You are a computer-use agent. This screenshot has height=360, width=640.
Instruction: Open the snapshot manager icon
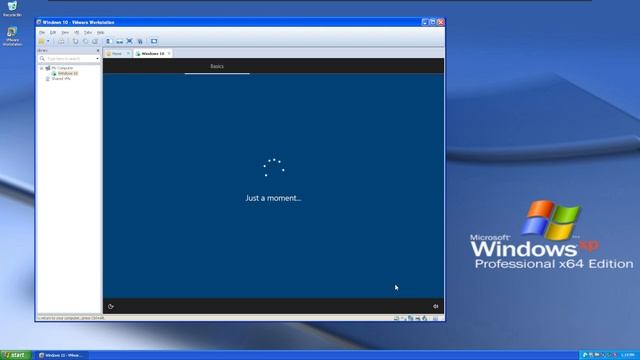[95, 41]
